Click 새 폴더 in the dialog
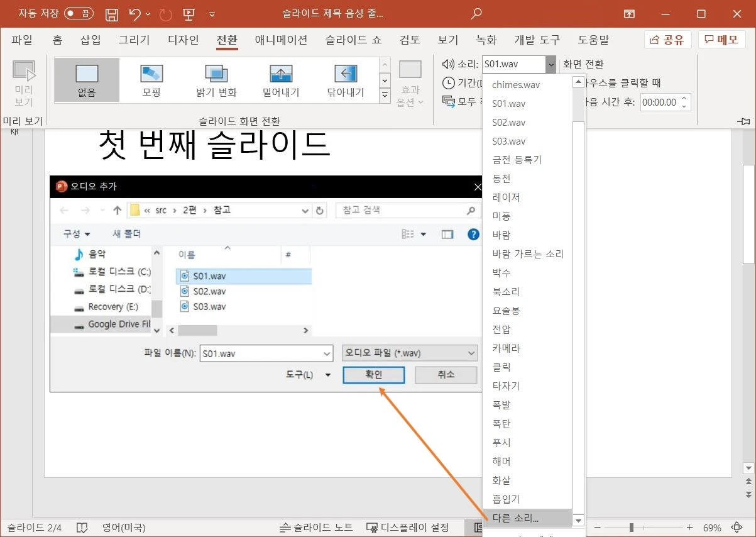This screenshot has width=756, height=537. [x=126, y=234]
